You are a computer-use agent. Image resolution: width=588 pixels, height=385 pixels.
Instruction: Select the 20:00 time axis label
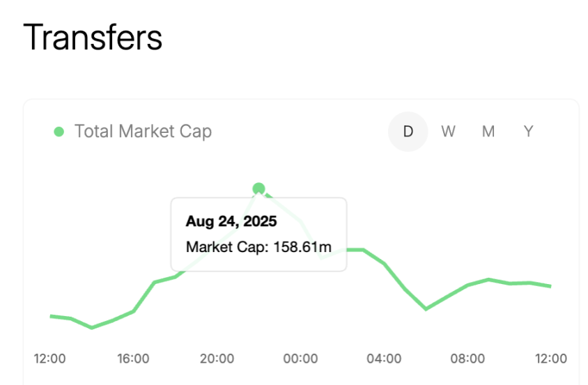[217, 359]
